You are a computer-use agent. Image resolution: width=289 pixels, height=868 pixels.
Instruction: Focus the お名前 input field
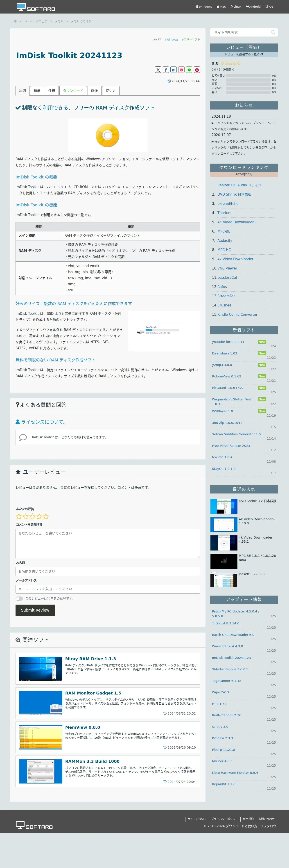[x=108, y=571]
